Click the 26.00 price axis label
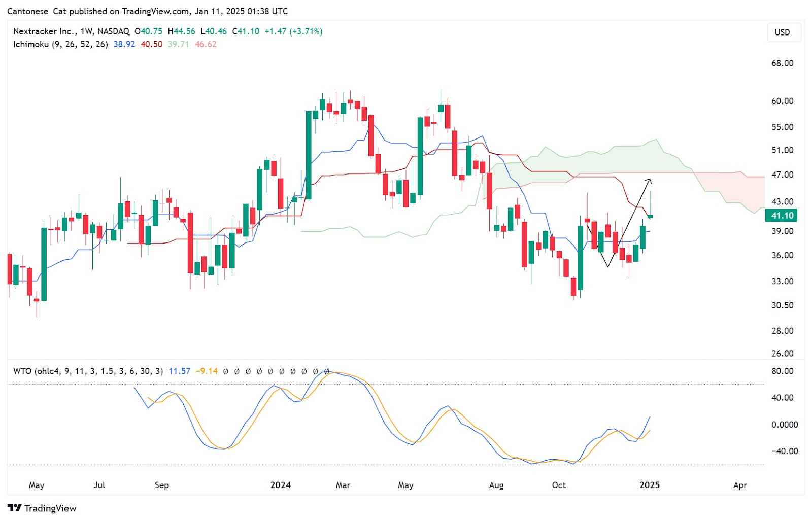This screenshot has height=521, width=812. pyautogui.click(x=782, y=353)
